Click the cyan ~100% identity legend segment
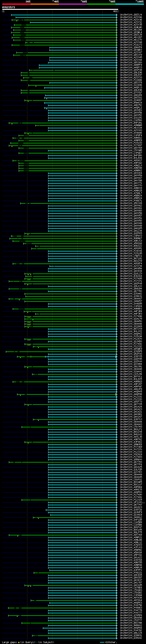Image resolution: width=146 pixels, height=644 pixels. (130, 4)
